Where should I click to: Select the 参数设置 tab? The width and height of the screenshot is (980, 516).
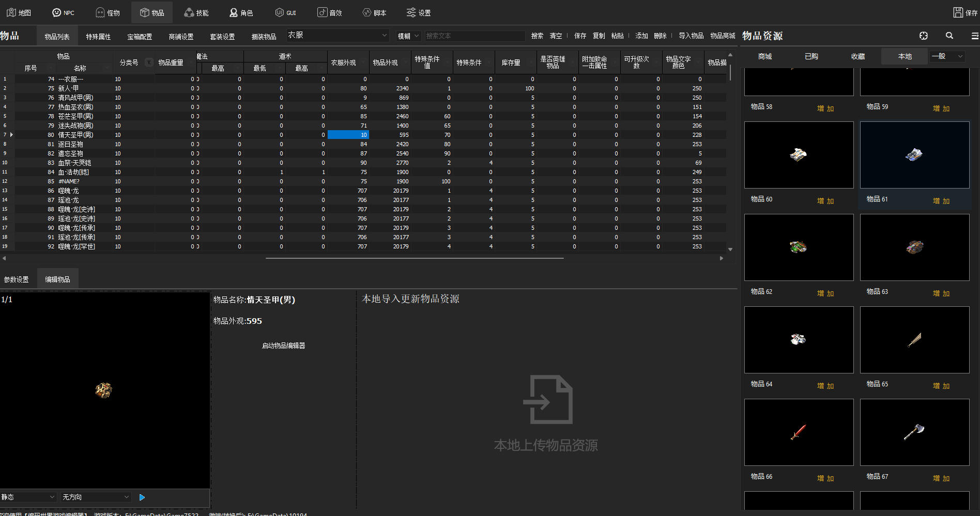(17, 279)
